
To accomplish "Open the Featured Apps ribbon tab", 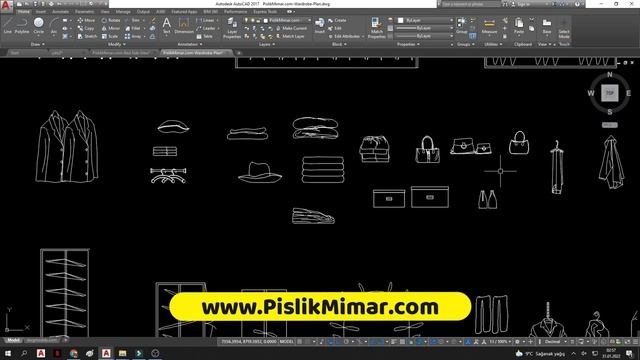I will click(184, 12).
